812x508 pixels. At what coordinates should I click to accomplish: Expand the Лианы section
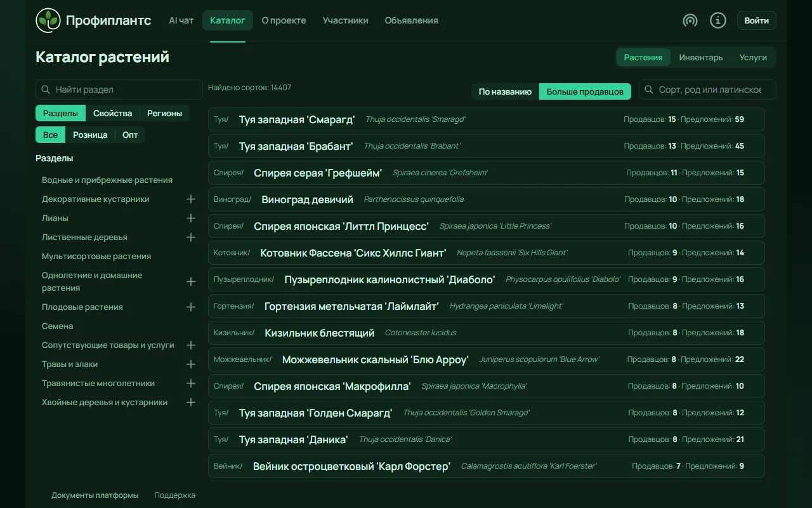[x=191, y=218]
